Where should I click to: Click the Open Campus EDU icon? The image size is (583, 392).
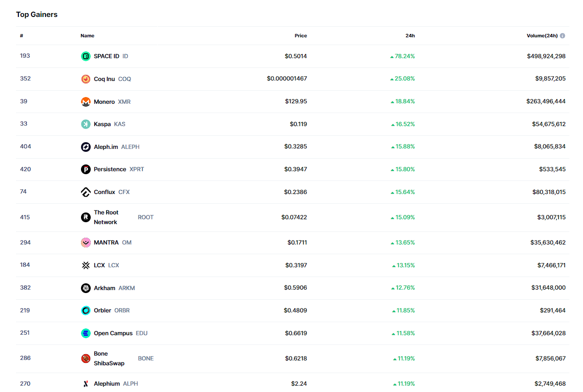(x=86, y=333)
